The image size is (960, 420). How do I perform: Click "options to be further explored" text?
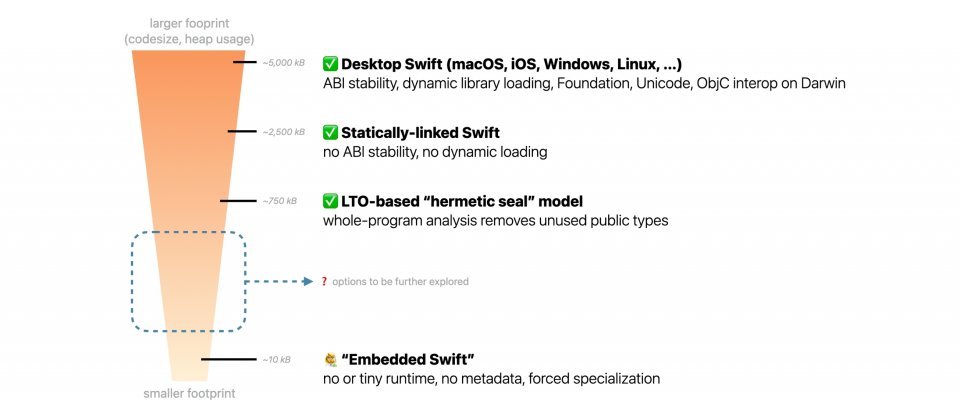(400, 282)
